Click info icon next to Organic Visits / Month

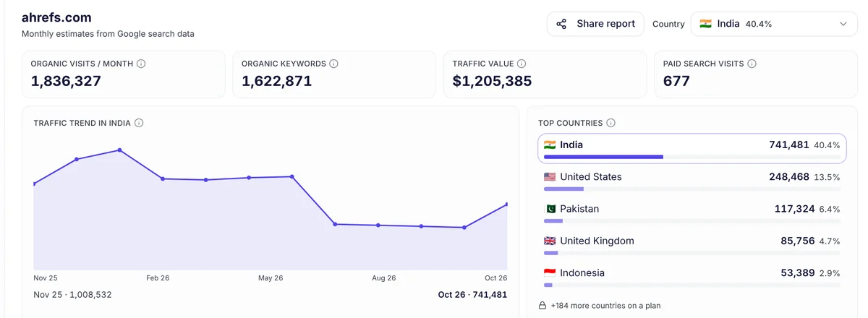click(141, 64)
